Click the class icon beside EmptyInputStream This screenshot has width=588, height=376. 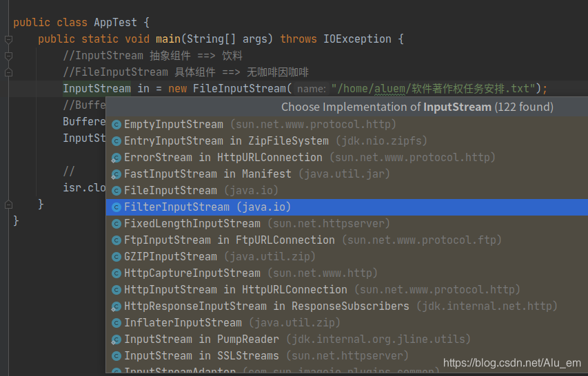click(x=116, y=125)
